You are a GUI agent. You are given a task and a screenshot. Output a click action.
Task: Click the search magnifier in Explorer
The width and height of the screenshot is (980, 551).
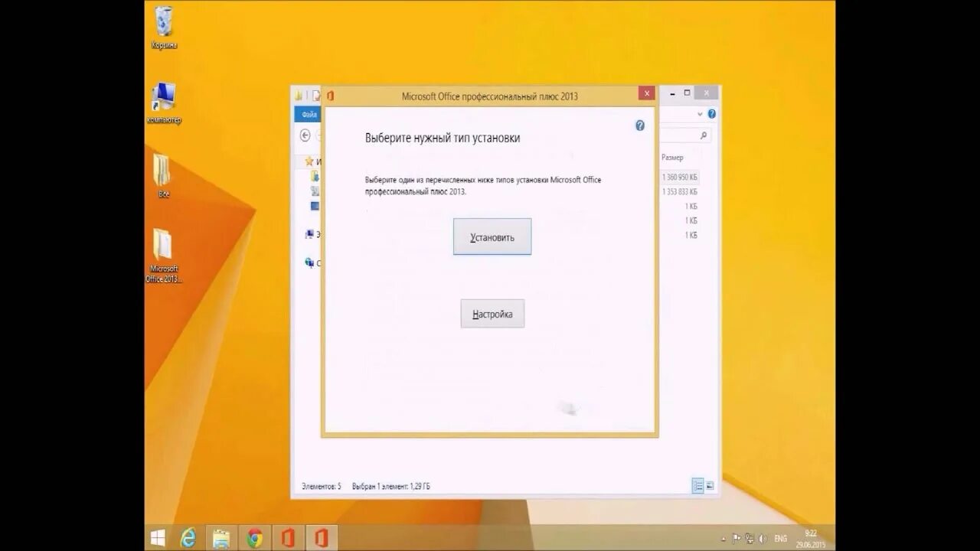click(704, 135)
